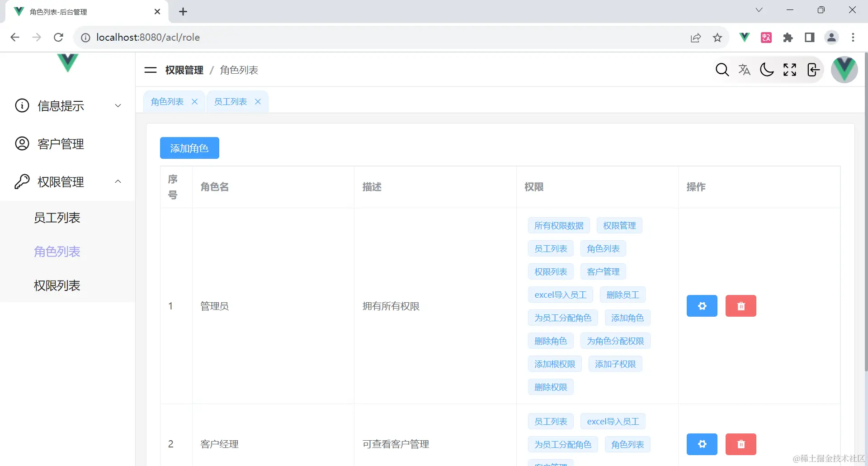This screenshot has width=868, height=466.
Task: Close the 员工列表 tag tab
Action: (258, 102)
